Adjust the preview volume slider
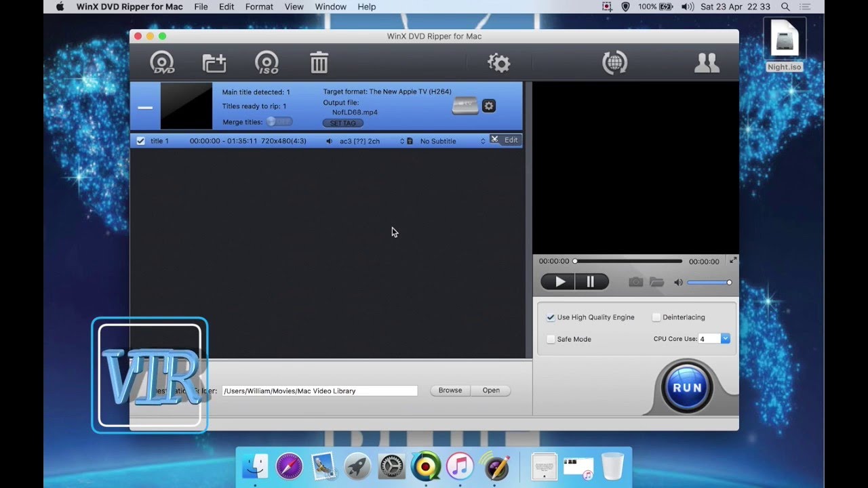868x488 pixels. 709,283
